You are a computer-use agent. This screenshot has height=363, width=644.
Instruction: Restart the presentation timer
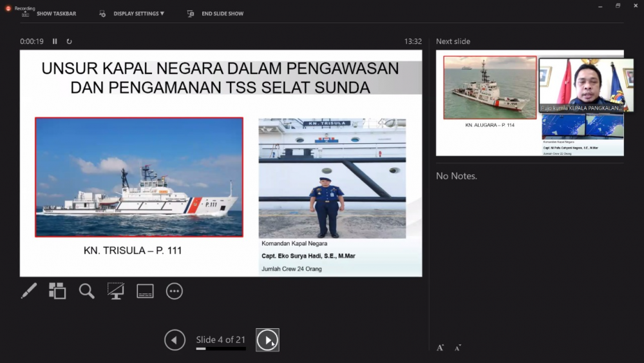pyautogui.click(x=69, y=41)
